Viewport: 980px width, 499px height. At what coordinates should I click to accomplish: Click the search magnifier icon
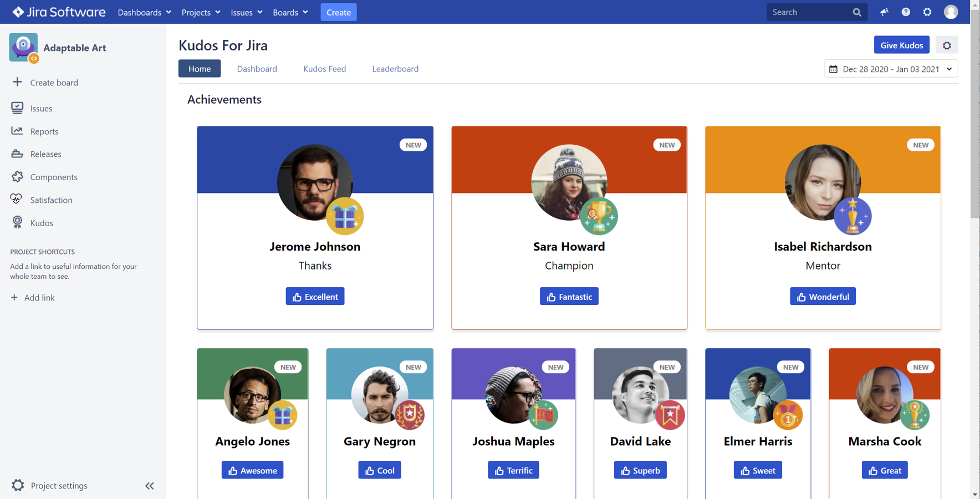857,12
